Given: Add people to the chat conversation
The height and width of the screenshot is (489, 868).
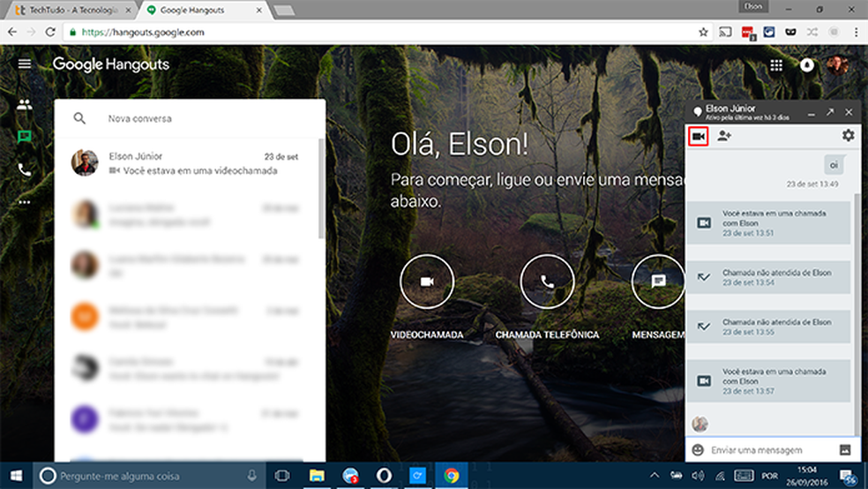Looking at the screenshot, I should click(x=724, y=136).
